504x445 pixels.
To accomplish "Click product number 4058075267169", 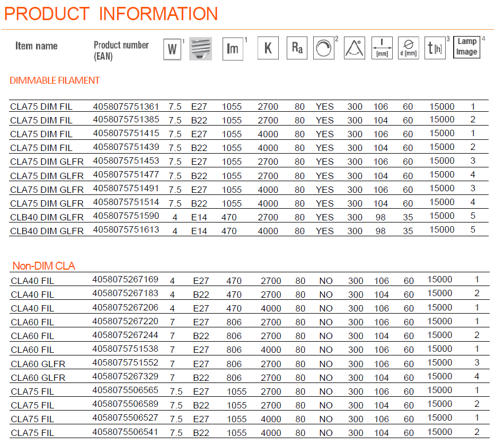I will pos(125,280).
